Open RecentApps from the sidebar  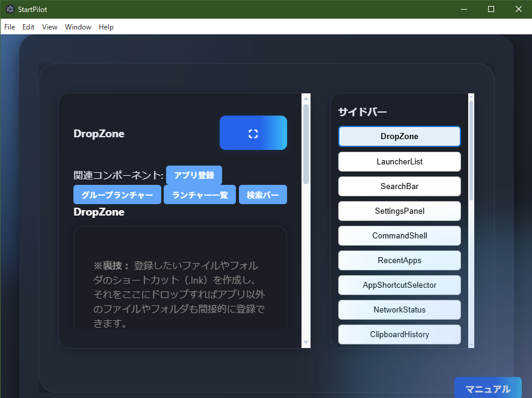(x=399, y=260)
